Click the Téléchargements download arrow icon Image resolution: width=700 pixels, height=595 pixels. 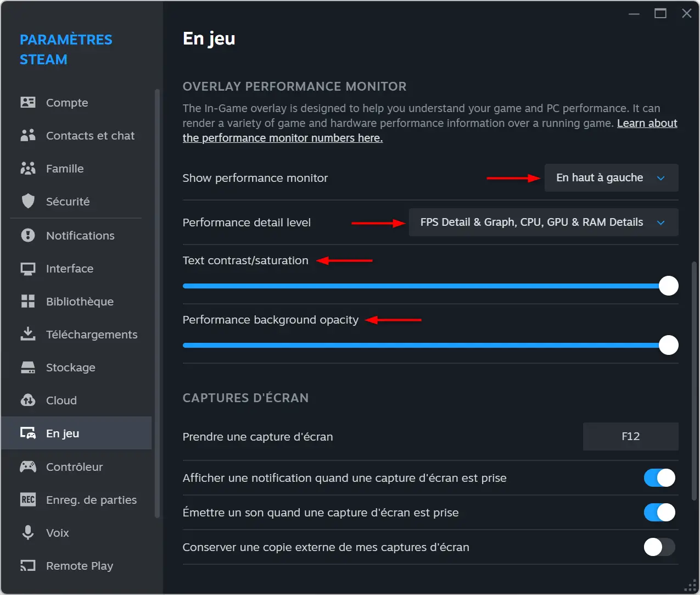(28, 334)
